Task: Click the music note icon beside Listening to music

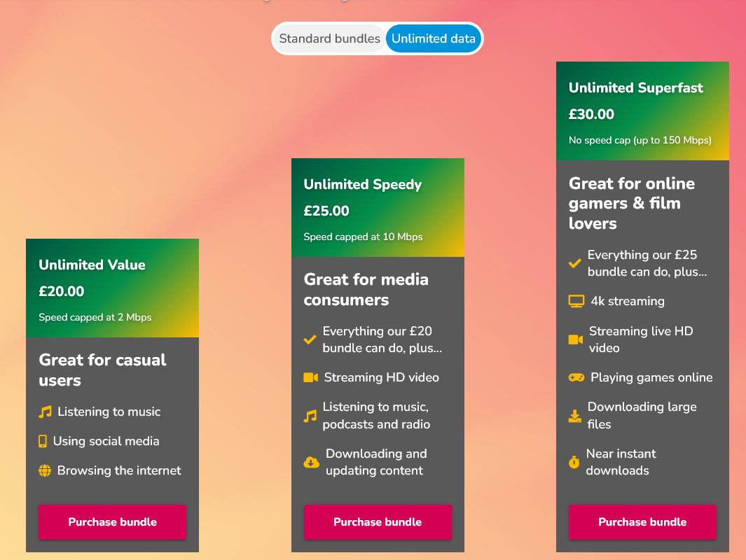Action: click(46, 412)
